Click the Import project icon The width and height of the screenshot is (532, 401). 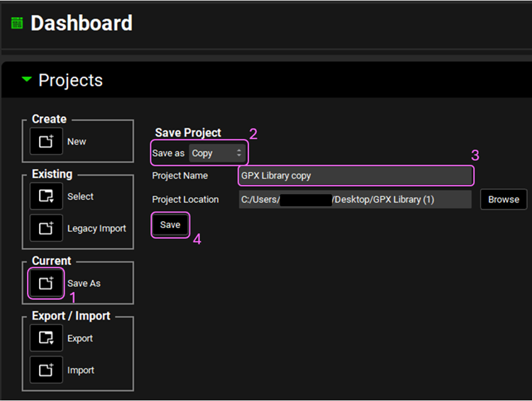(46, 370)
